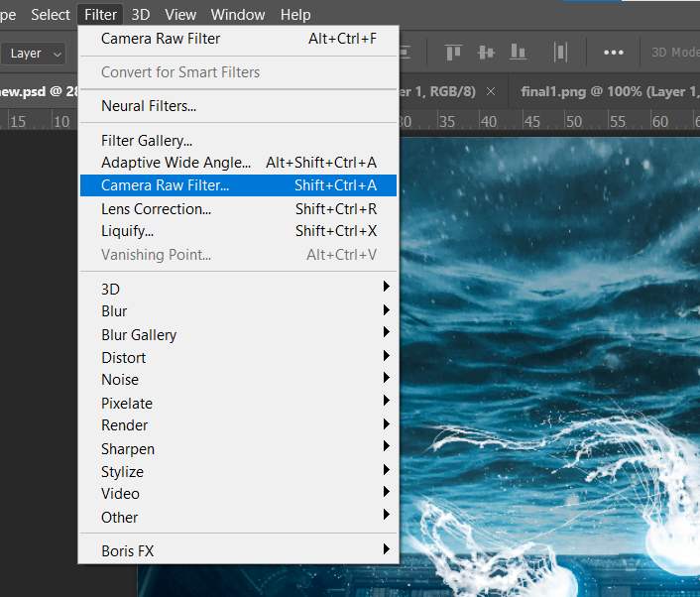
Task: Open the three-dots more align options
Action: pyautogui.click(x=614, y=53)
